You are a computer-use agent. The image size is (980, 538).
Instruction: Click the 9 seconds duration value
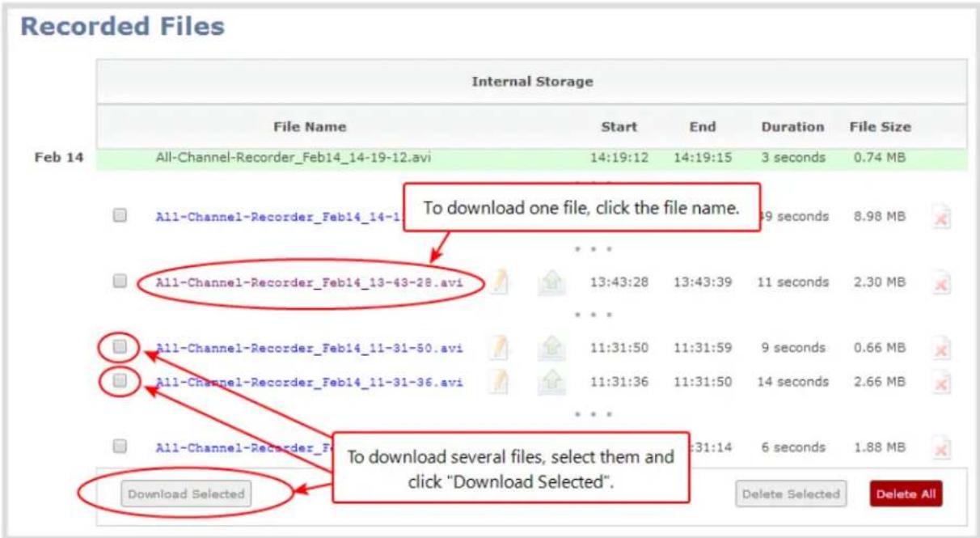(x=792, y=349)
